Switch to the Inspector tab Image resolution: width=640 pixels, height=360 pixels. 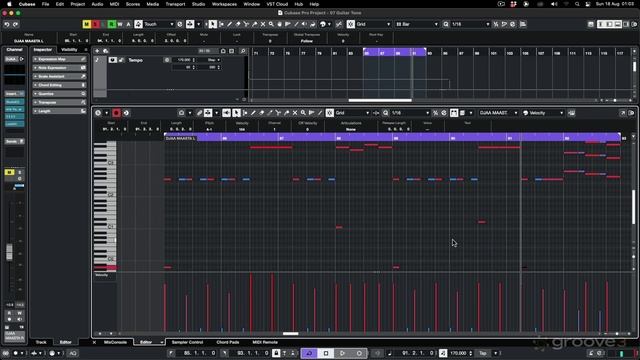43,50
